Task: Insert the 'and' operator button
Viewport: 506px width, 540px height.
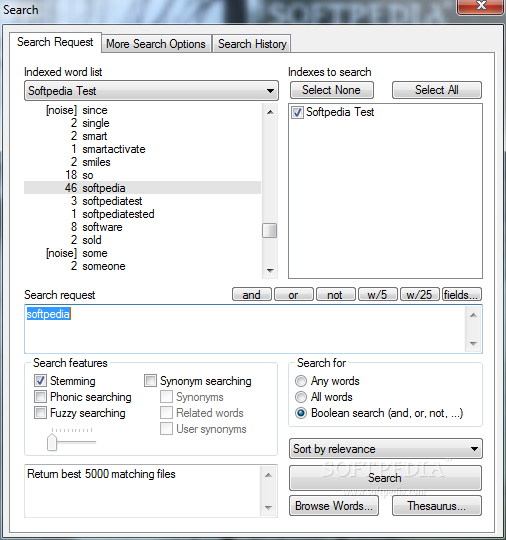Action: pos(252,294)
